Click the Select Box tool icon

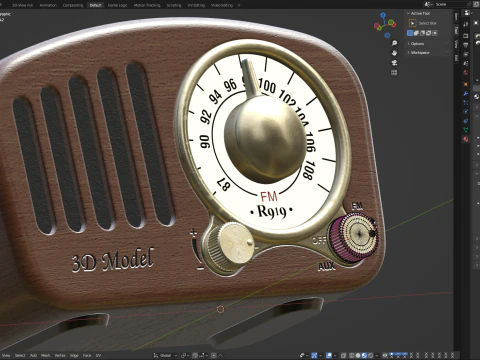412,23
